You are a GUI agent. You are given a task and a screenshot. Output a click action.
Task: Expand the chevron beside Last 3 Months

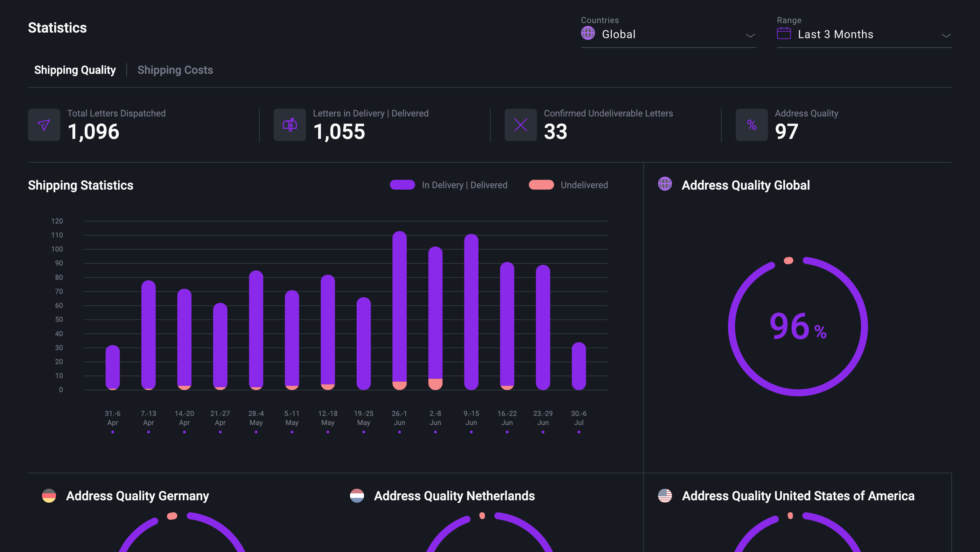pyautogui.click(x=946, y=36)
